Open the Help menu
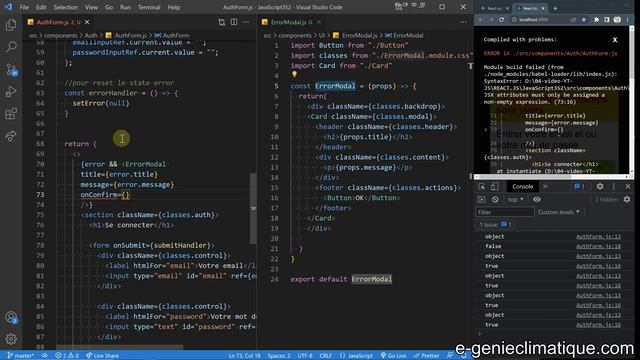The image size is (640, 360). point(174,7)
